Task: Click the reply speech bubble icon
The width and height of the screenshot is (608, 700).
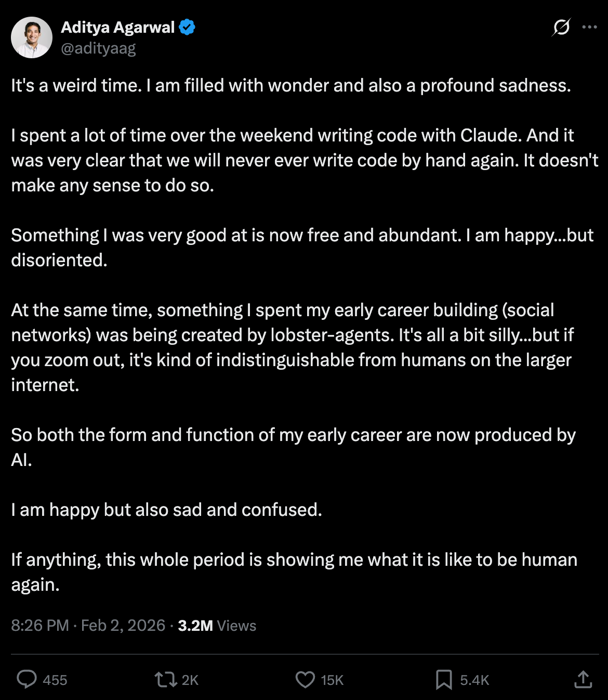Action: coord(27,679)
